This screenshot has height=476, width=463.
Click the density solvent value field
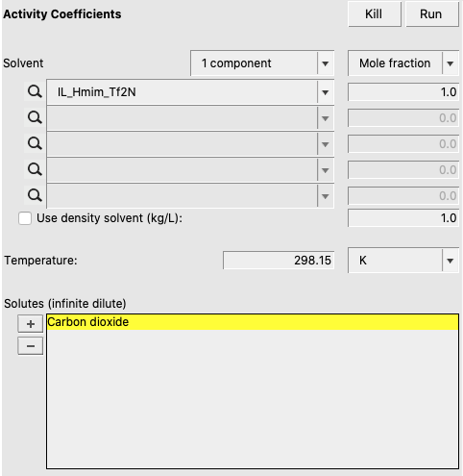(403, 218)
